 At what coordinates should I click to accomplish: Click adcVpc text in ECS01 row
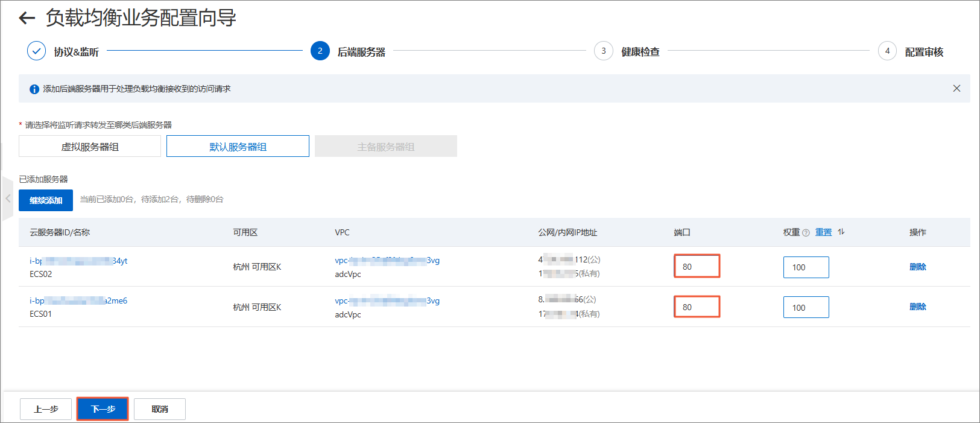pyautogui.click(x=348, y=314)
